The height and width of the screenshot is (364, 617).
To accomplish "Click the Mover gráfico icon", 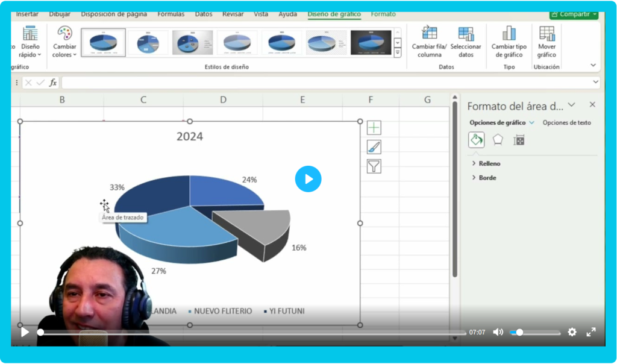I will tap(547, 33).
